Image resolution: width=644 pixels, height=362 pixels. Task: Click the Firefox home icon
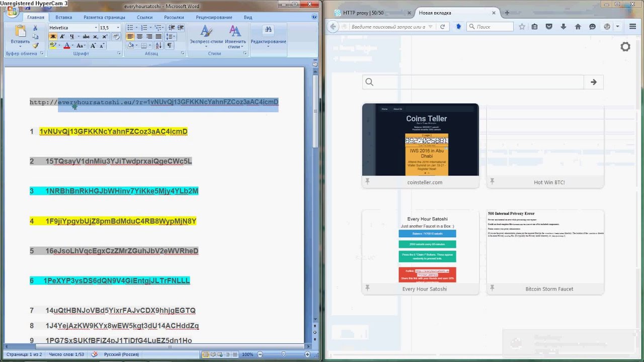[x=578, y=27]
